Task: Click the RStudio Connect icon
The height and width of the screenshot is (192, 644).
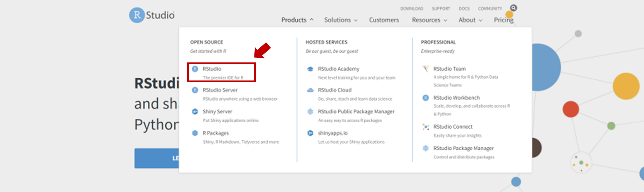Action: (x=426, y=127)
